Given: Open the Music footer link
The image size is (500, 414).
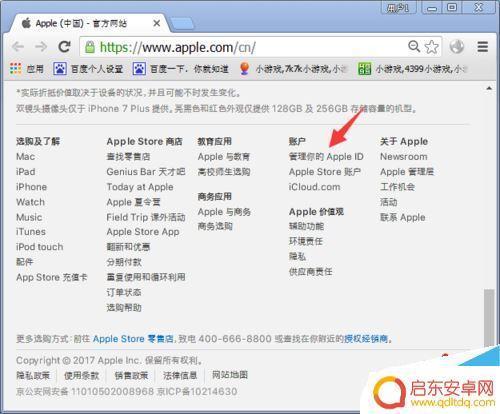Looking at the screenshot, I should tap(29, 217).
